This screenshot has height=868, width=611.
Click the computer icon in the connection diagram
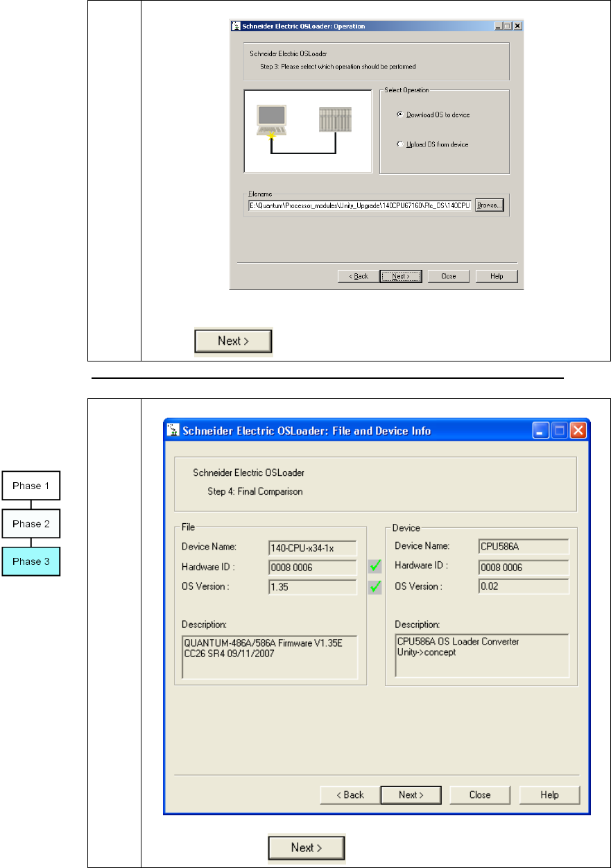click(271, 120)
